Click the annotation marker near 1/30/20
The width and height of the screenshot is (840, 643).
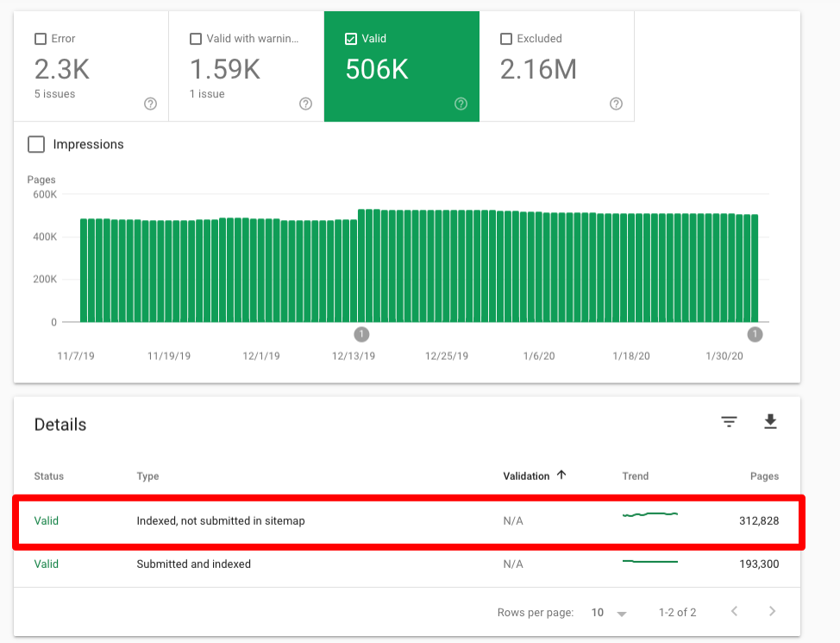[x=755, y=335]
